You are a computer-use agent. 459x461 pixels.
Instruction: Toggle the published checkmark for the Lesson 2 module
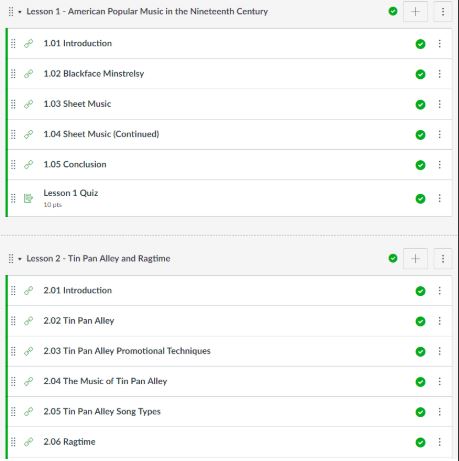393,258
